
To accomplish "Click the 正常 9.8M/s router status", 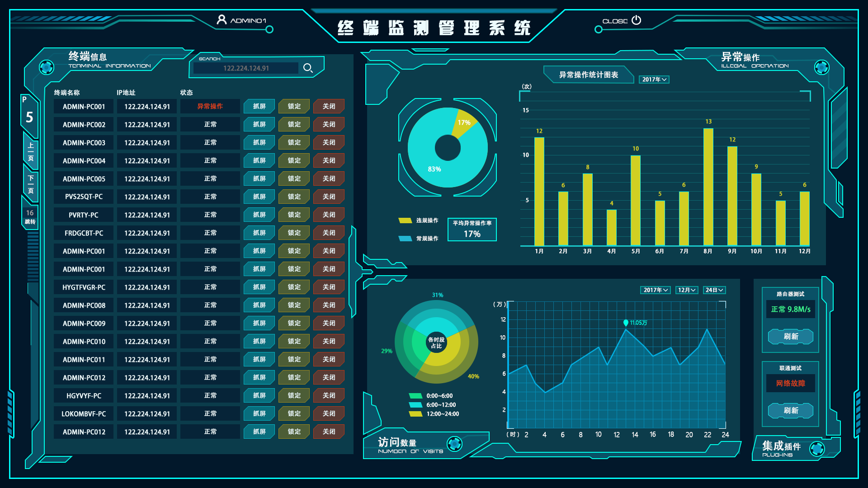I will 791,310.
